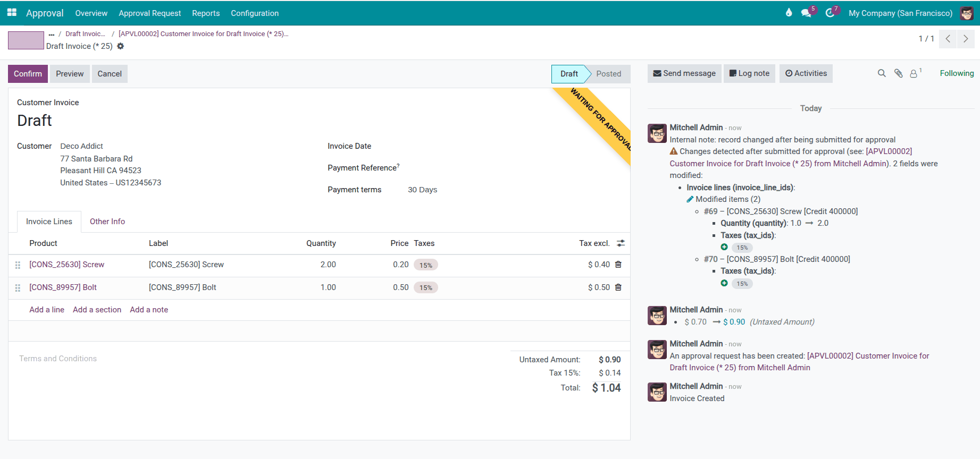The height and width of the screenshot is (459, 980).
Task: Click the water drop debug icon
Action: point(789,13)
